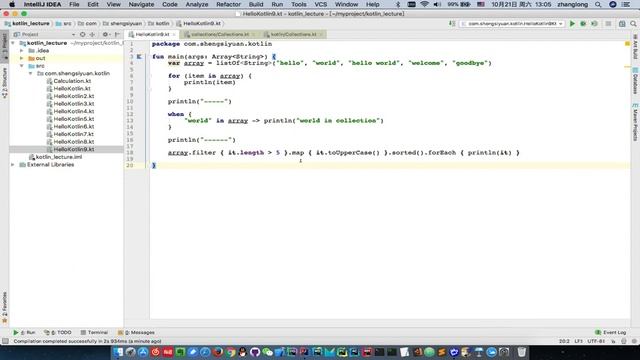Open the Refactor menu
The width and height of the screenshot is (640, 360).
pyautogui.click(x=228, y=4)
